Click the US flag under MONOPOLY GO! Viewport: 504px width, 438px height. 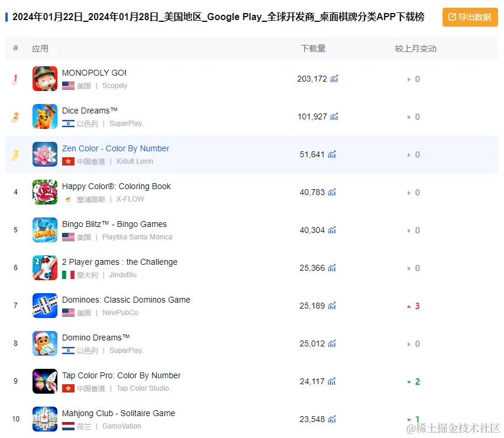click(x=68, y=86)
